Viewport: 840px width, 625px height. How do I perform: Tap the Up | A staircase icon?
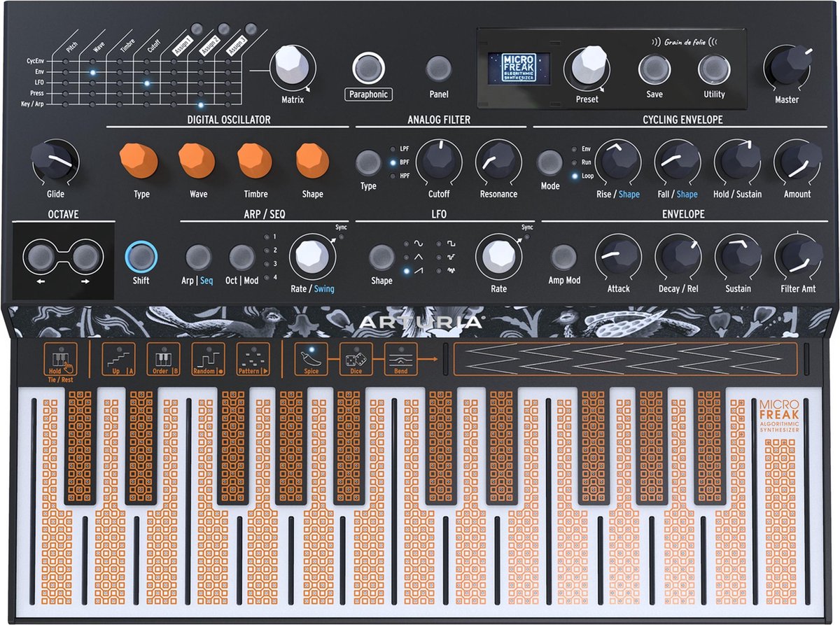(118, 360)
